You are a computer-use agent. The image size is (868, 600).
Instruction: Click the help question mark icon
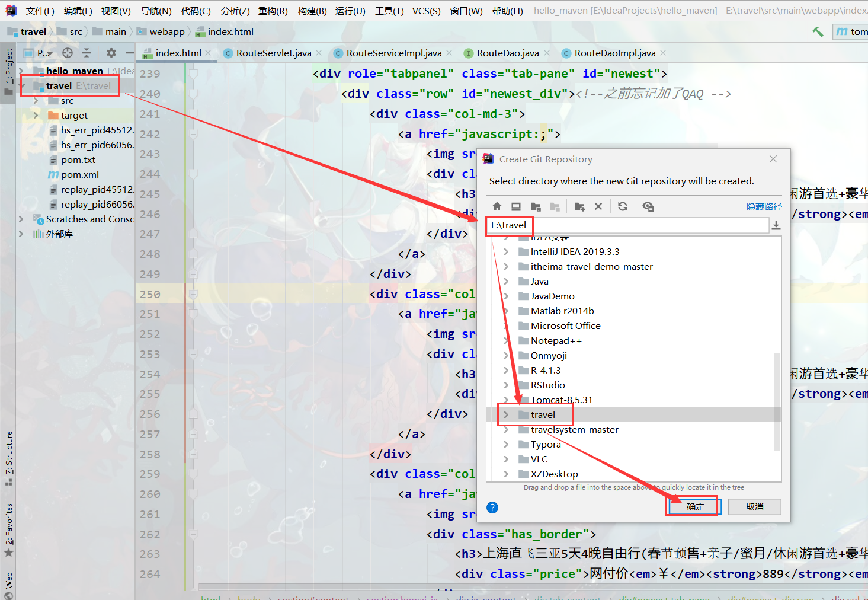492,508
